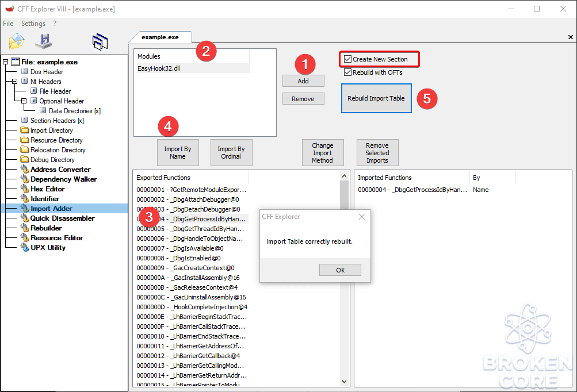
Task: Click the Address Converter tool icon
Action: point(25,169)
